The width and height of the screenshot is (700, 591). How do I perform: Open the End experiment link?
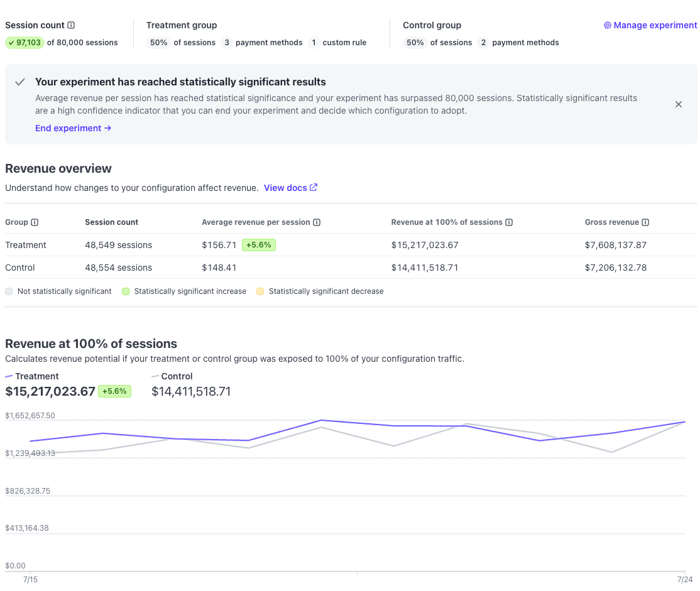pos(73,128)
